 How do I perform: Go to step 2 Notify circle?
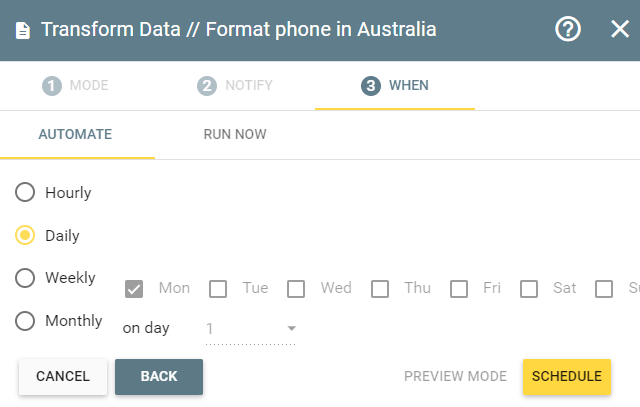pyautogui.click(x=207, y=86)
